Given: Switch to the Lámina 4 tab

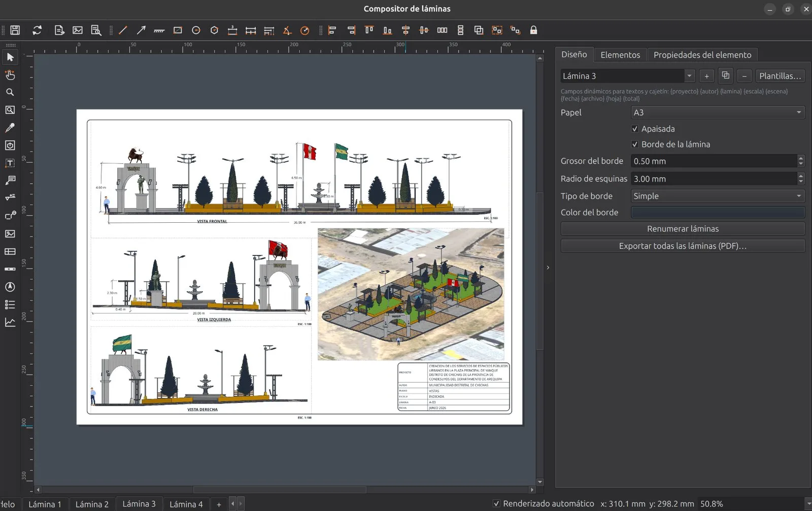Looking at the screenshot, I should coord(186,504).
